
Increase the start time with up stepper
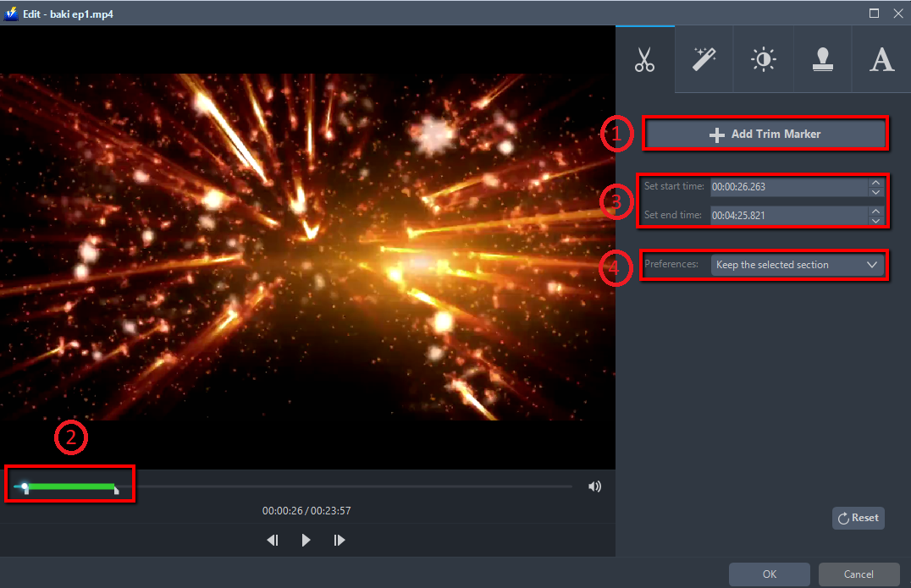(x=875, y=182)
